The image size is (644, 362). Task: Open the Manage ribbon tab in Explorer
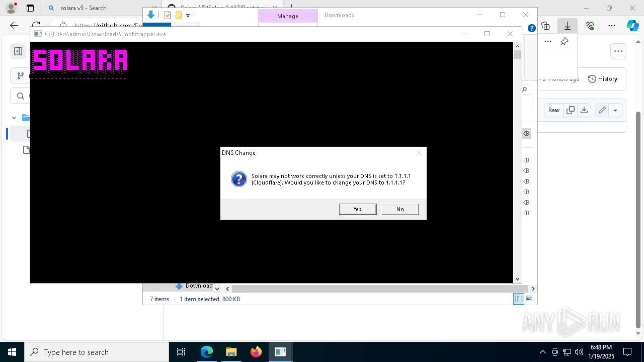point(288,16)
